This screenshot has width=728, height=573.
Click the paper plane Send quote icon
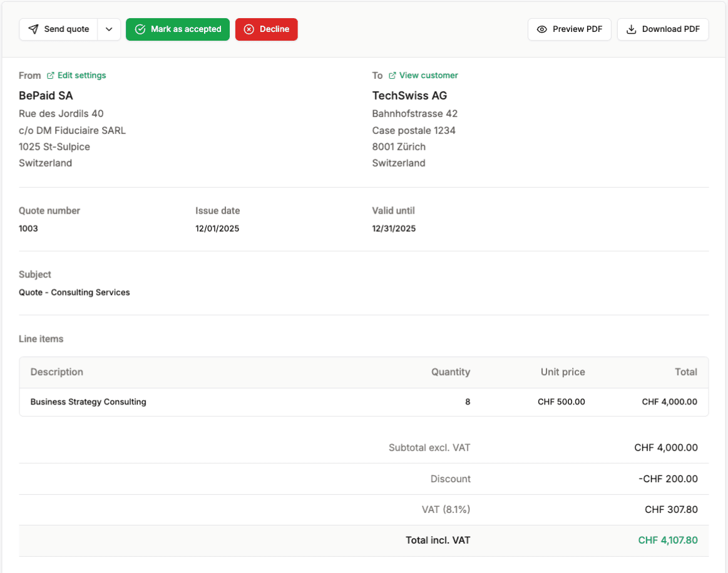point(34,29)
